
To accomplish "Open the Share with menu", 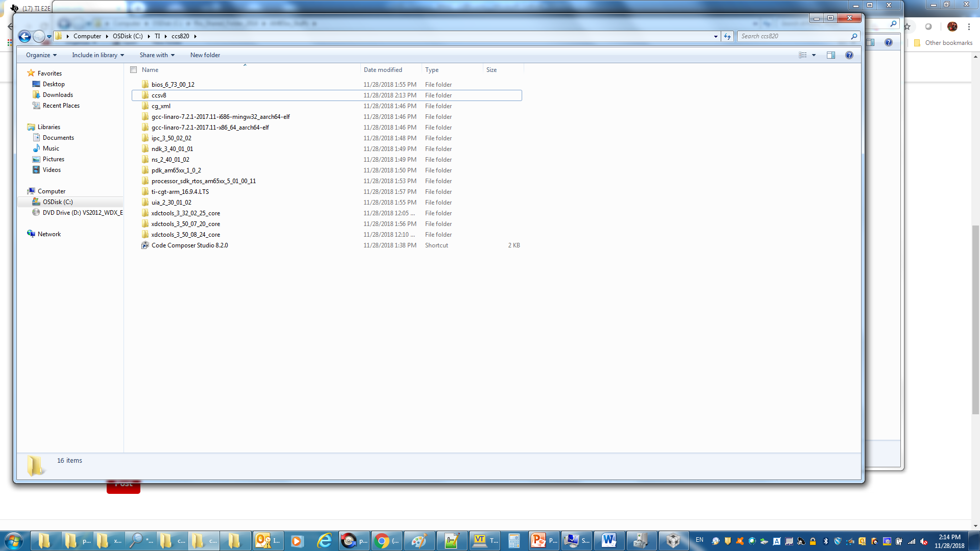I will click(157, 55).
